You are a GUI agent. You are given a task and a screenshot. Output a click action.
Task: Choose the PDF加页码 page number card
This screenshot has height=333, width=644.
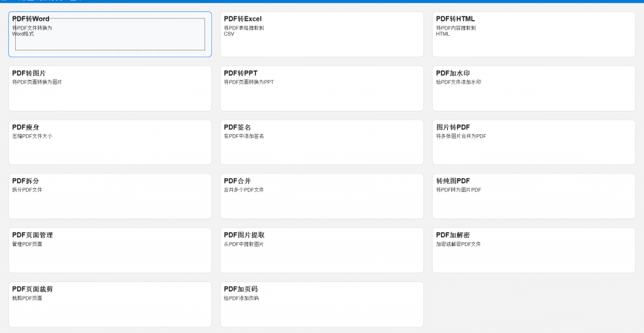[321, 304]
